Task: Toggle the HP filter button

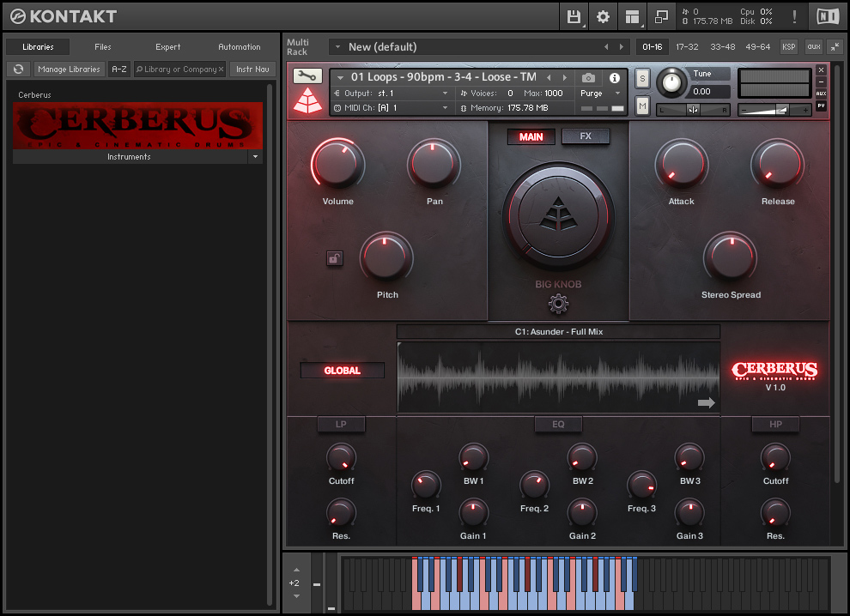Action: [776, 424]
